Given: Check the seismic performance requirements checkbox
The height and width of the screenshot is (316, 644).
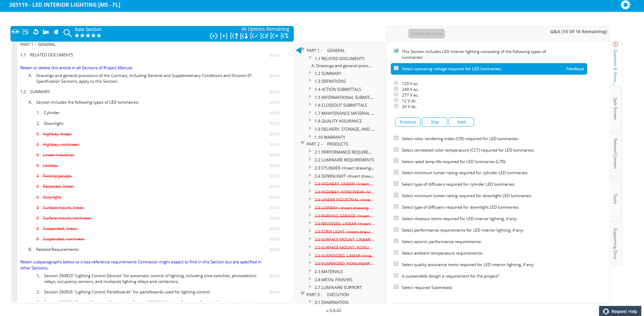Looking at the screenshot, I should pyautogui.click(x=396, y=241).
